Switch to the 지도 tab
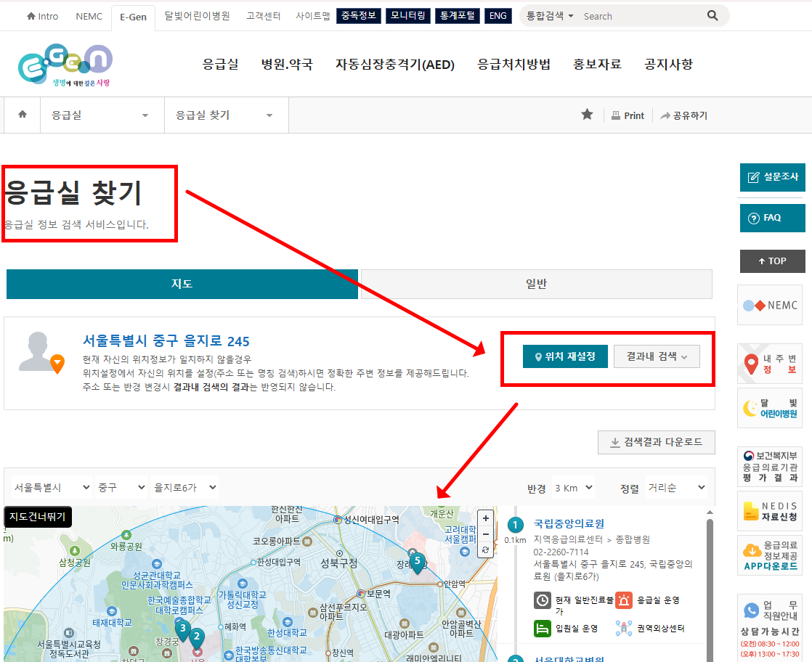This screenshot has height=662, width=812. tap(182, 284)
